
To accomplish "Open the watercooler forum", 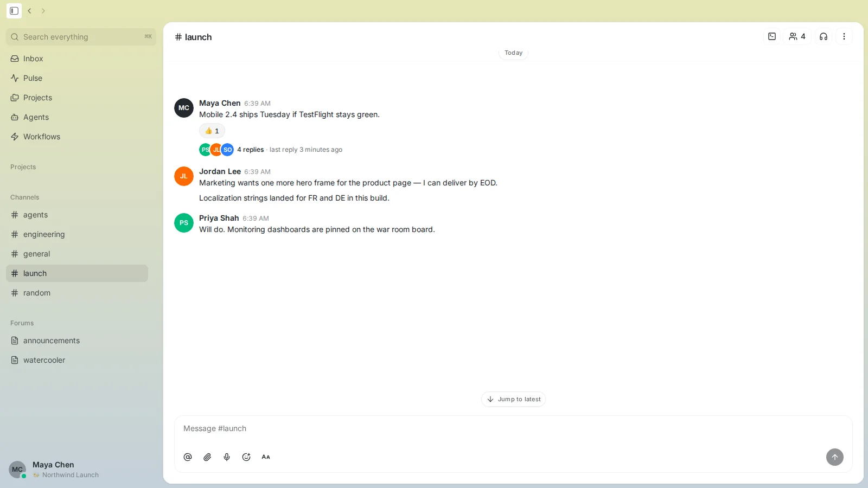I will point(77,360).
